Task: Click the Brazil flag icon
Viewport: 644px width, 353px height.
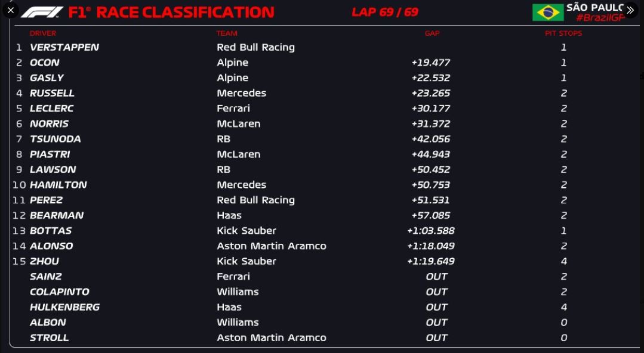Action: [548, 13]
